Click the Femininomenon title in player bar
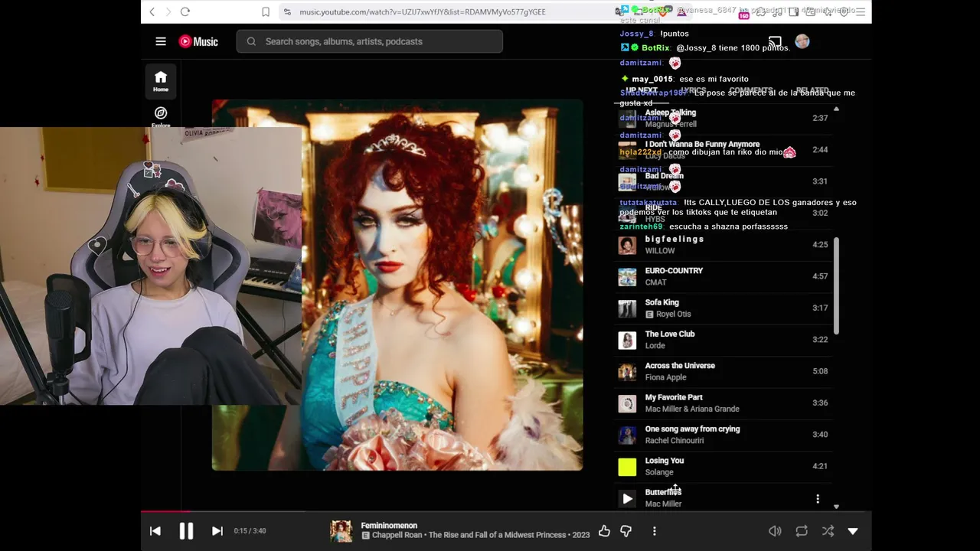This screenshot has width=980, height=551. 389,526
